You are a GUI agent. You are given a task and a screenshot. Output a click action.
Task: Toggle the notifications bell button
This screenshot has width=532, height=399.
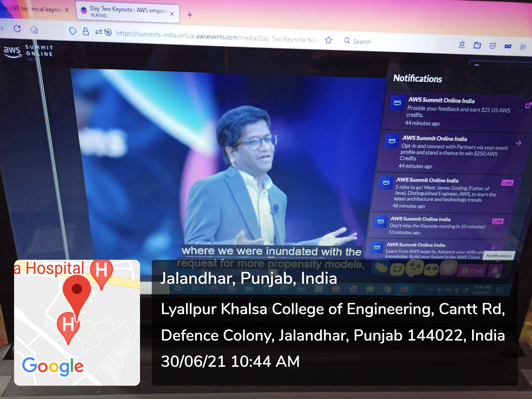pos(495,271)
